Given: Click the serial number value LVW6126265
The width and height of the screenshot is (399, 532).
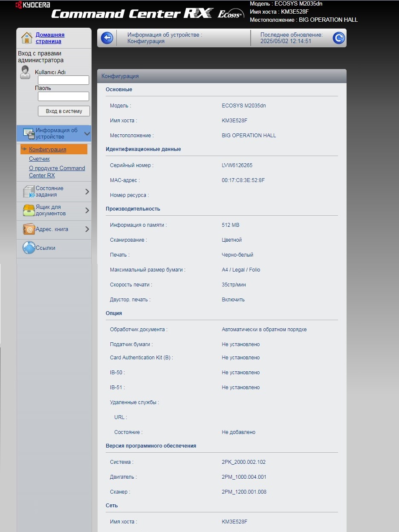Looking at the screenshot, I should [237, 165].
